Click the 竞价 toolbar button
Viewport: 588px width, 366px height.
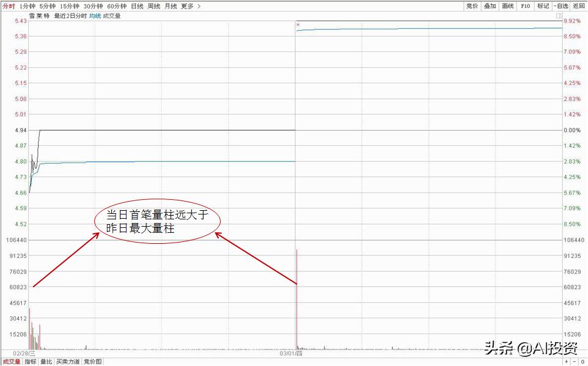coord(472,6)
